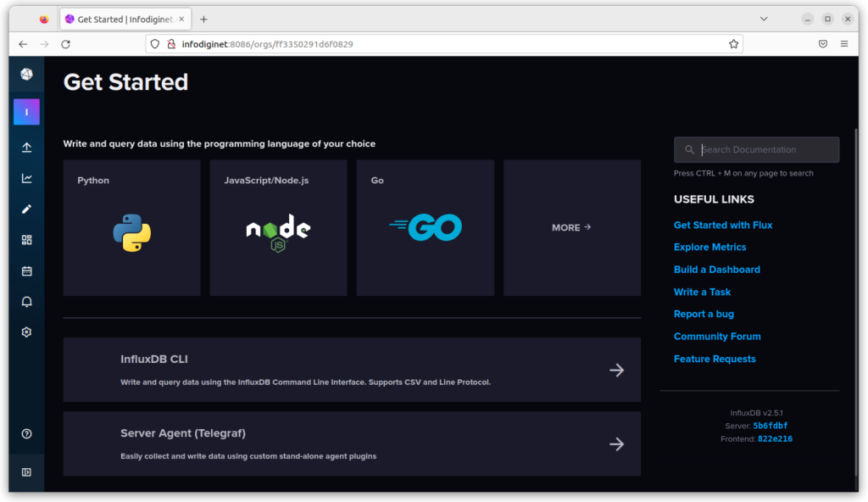Image resolution: width=868 pixels, height=502 pixels.
Task: Select the JavaScript/Node.js language card
Action: coord(278,228)
